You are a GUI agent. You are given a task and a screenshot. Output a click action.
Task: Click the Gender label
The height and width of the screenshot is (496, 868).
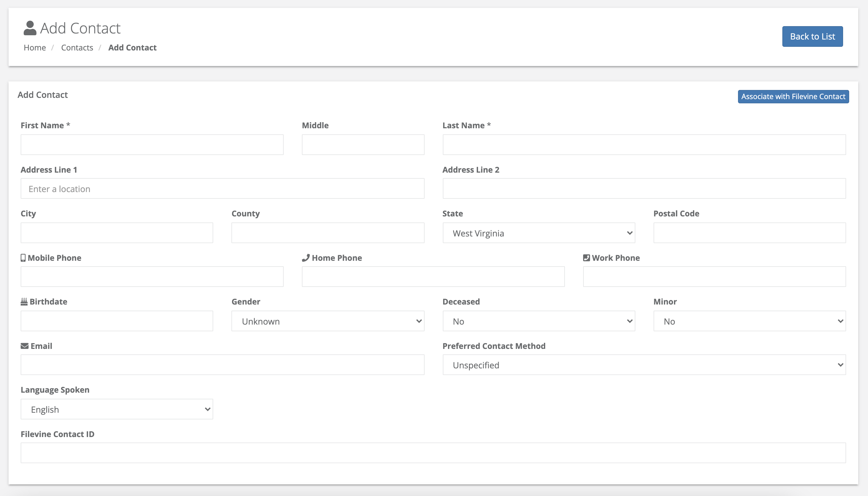click(246, 302)
